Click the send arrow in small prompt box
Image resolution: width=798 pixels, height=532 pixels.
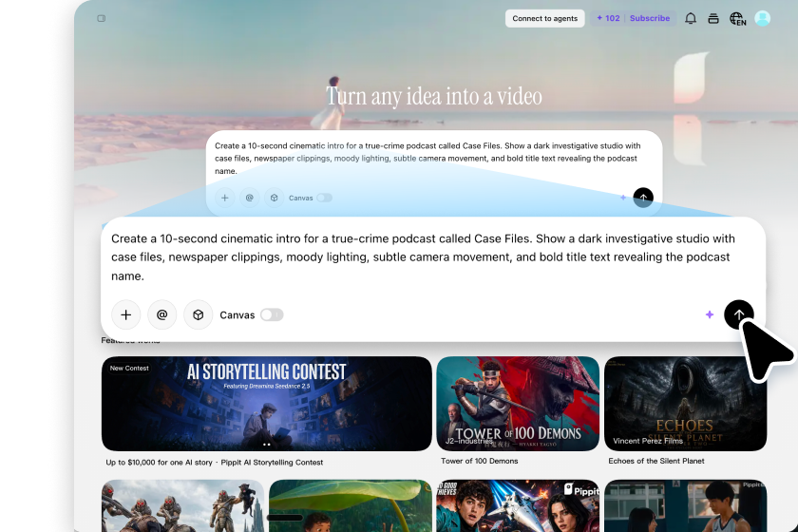tap(643, 198)
